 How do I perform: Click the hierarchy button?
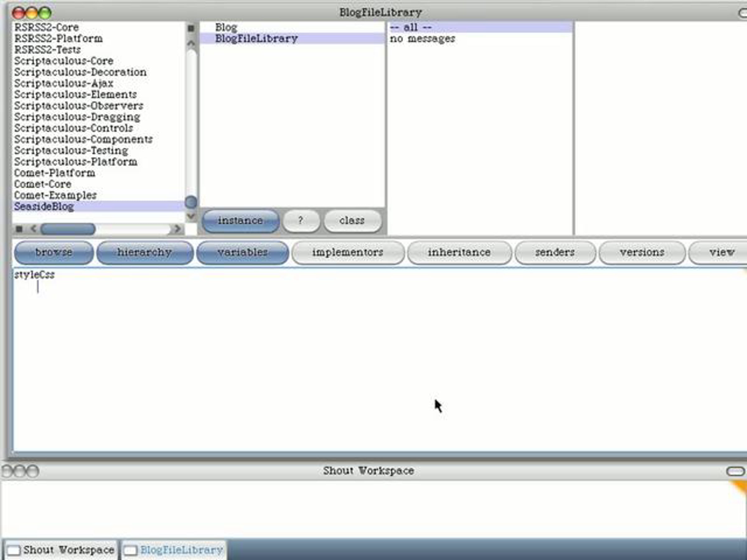tap(144, 252)
